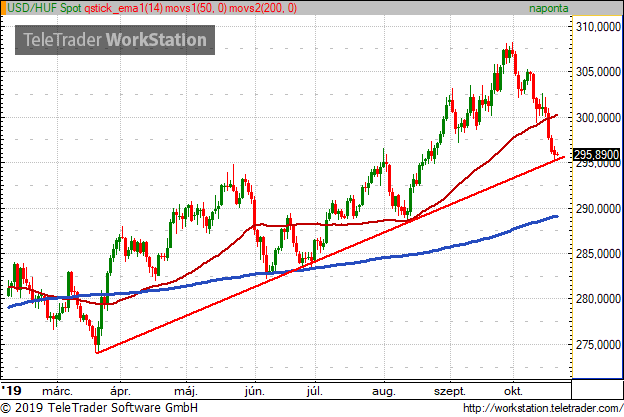Click the 280,0000 price axis label

[x=598, y=299]
